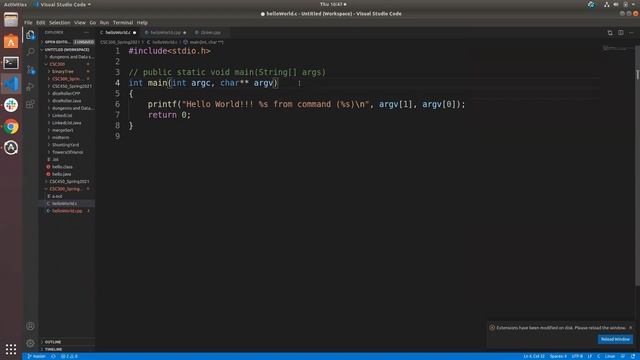
Task: Dismiss the extensions modified notification
Action: pyautogui.click(x=630, y=327)
